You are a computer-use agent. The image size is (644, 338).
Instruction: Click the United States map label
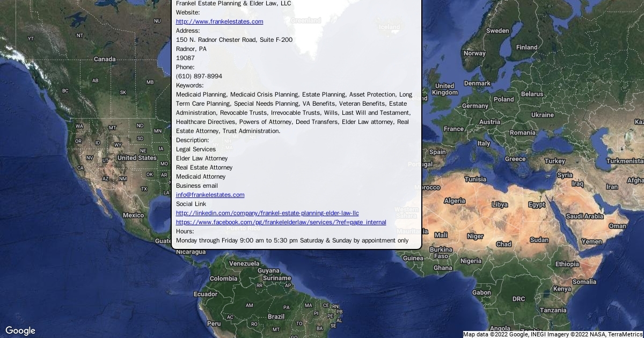point(137,158)
